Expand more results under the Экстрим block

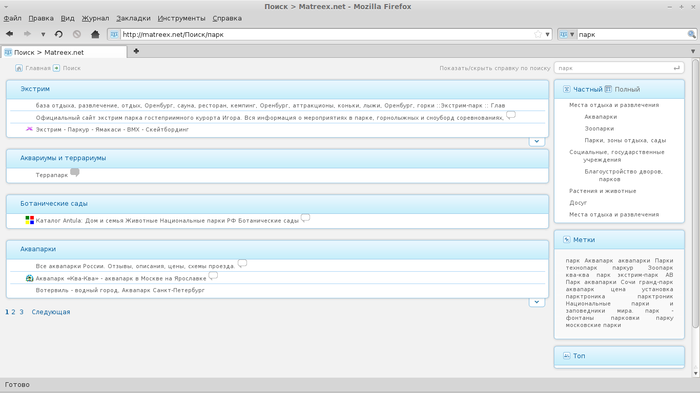pos(537,142)
